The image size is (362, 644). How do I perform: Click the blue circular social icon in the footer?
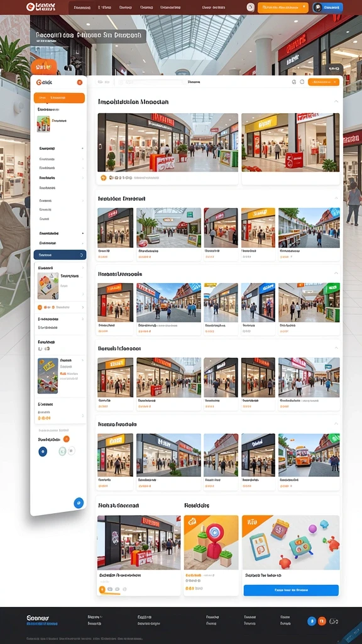[312, 621]
